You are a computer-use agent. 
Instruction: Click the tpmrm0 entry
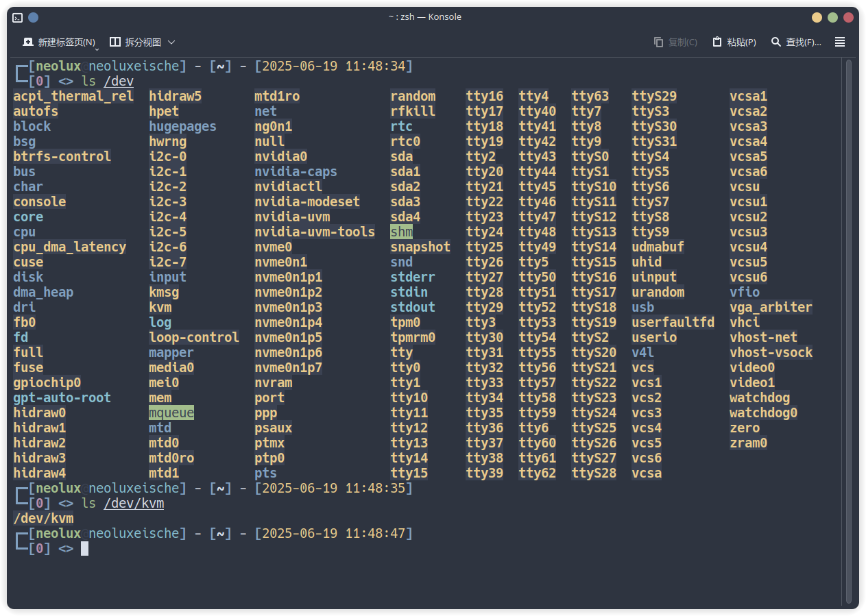[413, 337]
